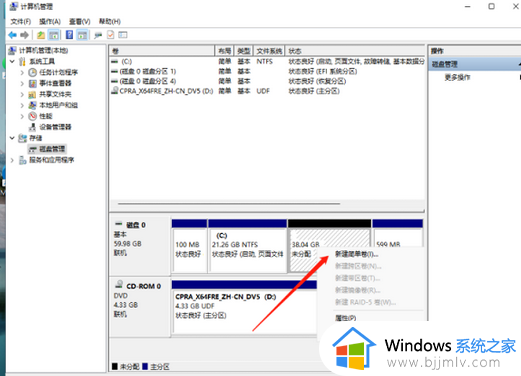Click the 设备管理器 icon
The width and height of the screenshot is (521, 376).
coord(32,127)
